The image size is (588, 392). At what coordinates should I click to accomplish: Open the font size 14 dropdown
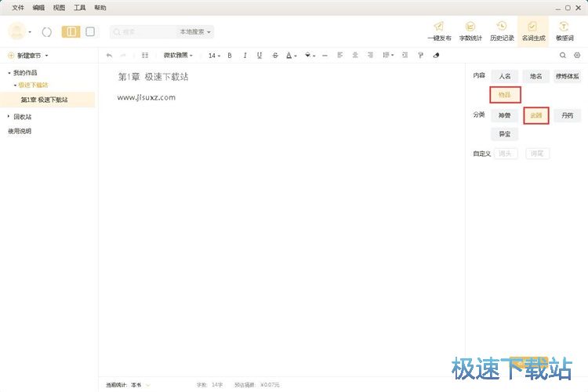click(214, 56)
